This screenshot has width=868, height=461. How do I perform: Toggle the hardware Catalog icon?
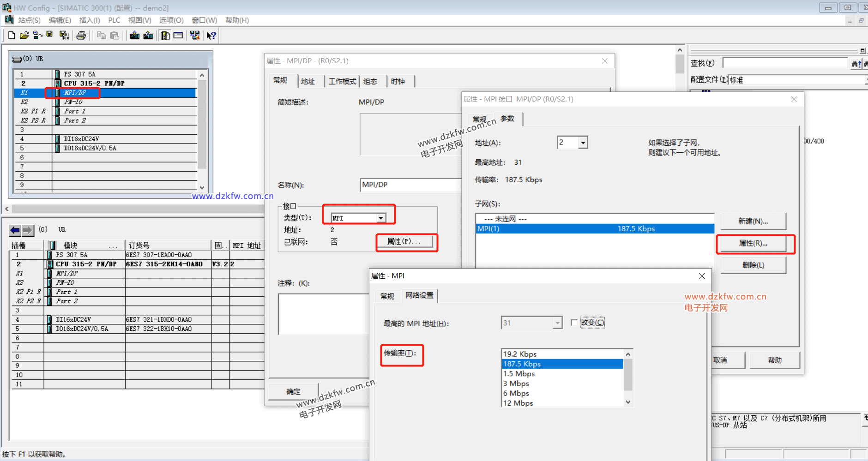tap(165, 36)
